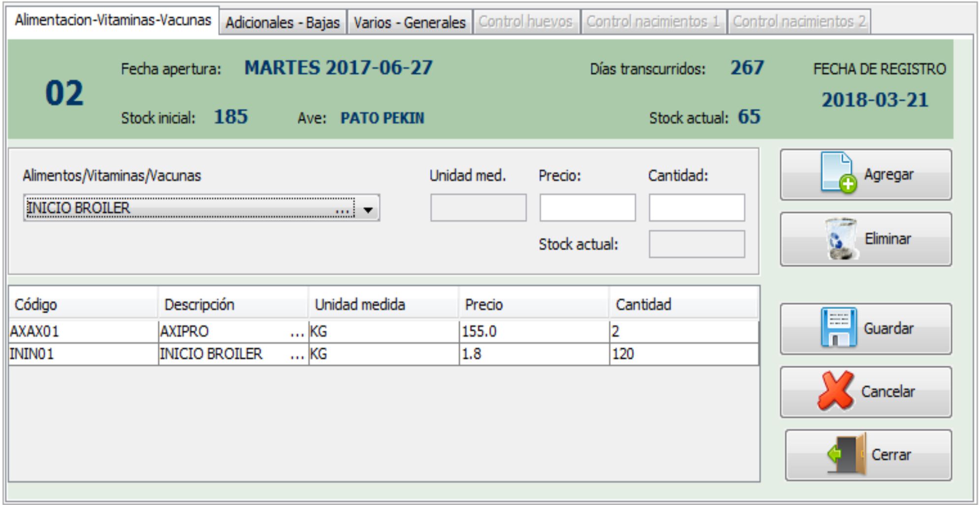Click into the Precio input field
980x505 pixels.
[x=587, y=207]
